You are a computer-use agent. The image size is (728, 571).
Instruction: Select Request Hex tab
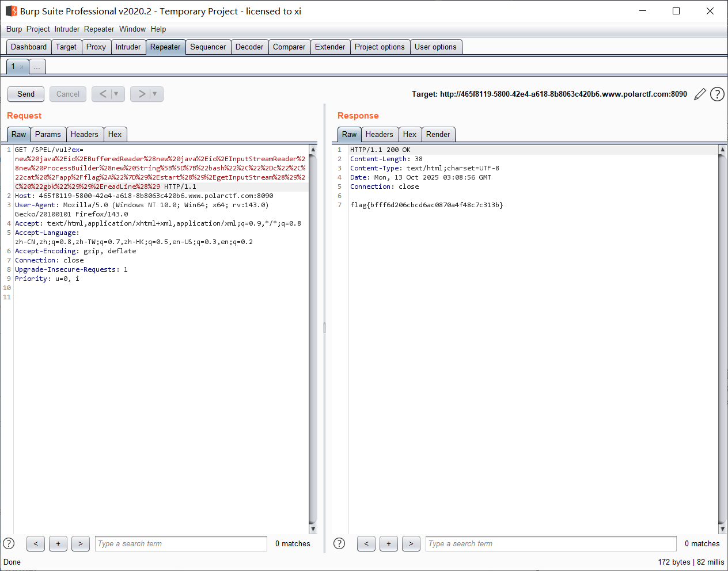[115, 135]
